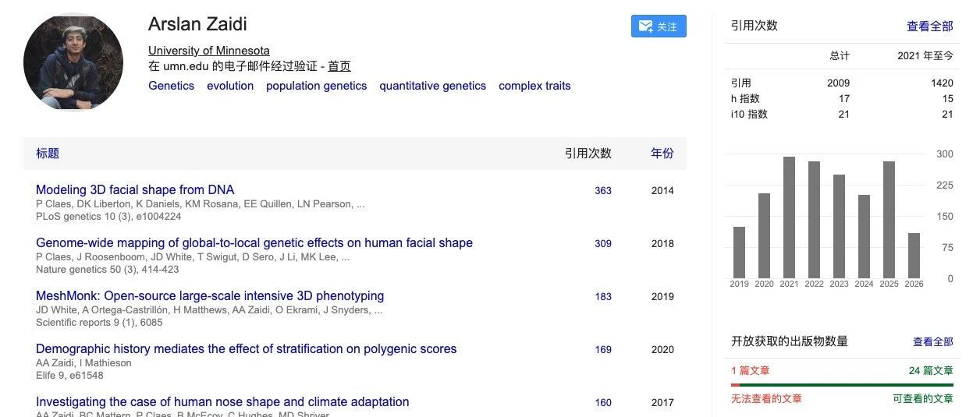Click 查看全部 beside 开放获取的出版物数量
Screen dimensions: 980x417
coord(933,341)
